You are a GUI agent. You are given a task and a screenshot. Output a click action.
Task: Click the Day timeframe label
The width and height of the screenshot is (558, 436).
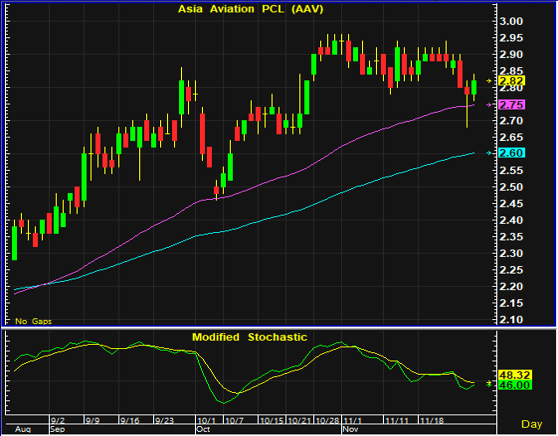click(x=532, y=424)
